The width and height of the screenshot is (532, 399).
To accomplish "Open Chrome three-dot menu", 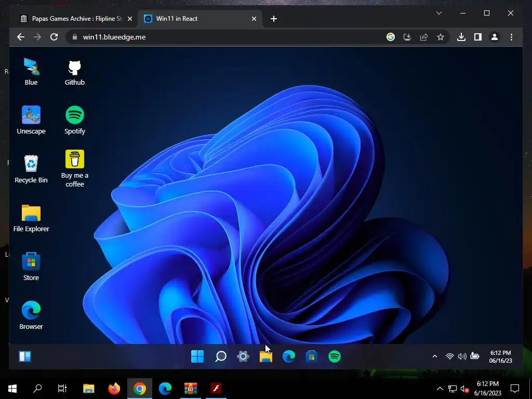I will 511,37.
